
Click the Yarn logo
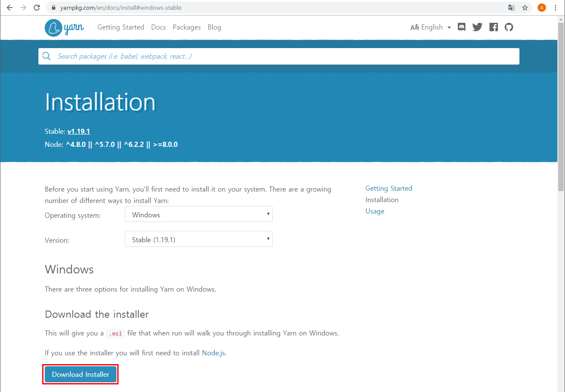[x=64, y=28]
